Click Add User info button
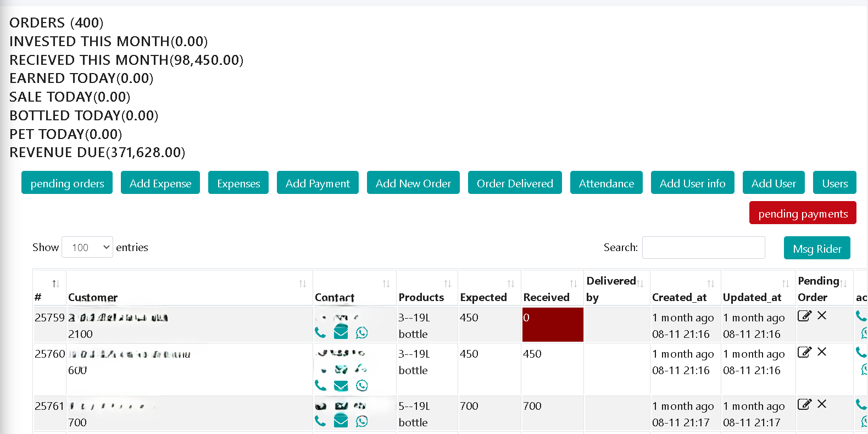The image size is (868, 434). (692, 182)
